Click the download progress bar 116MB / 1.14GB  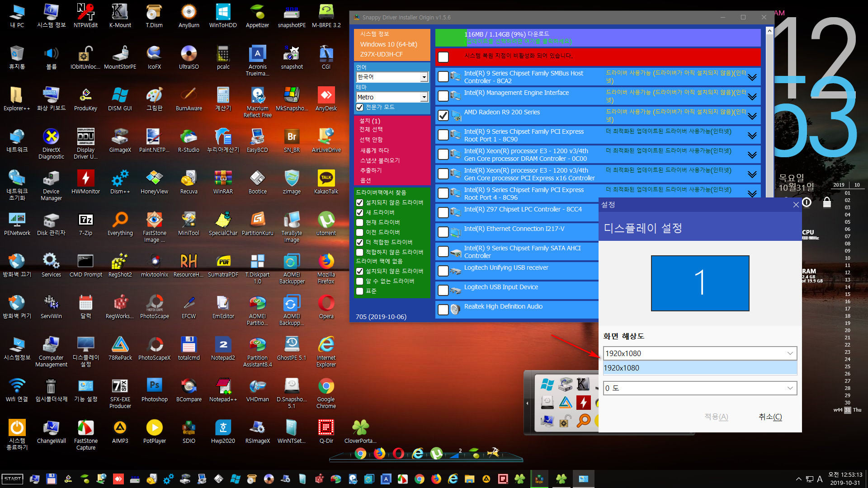tap(598, 38)
